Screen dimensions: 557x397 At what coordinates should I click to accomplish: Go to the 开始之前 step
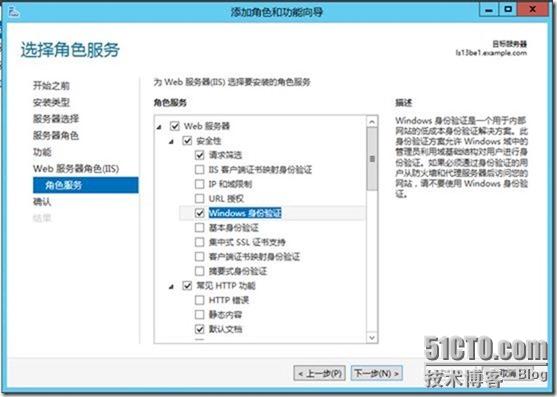click(x=51, y=86)
